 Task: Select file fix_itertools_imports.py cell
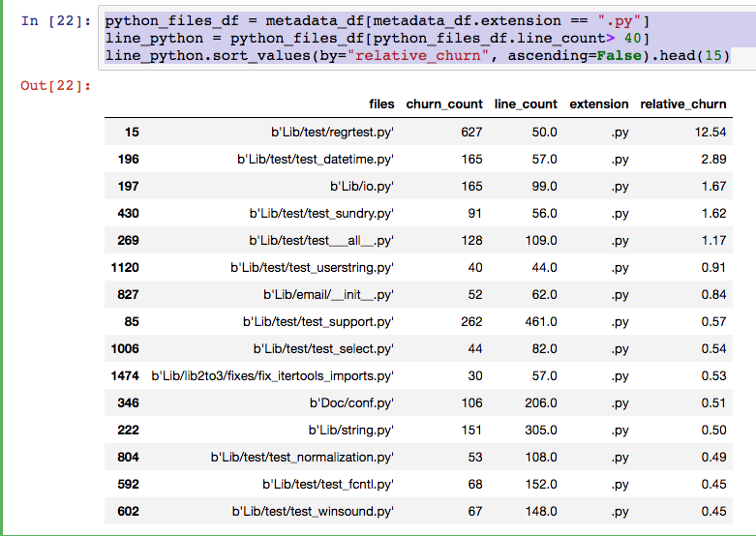point(272,375)
